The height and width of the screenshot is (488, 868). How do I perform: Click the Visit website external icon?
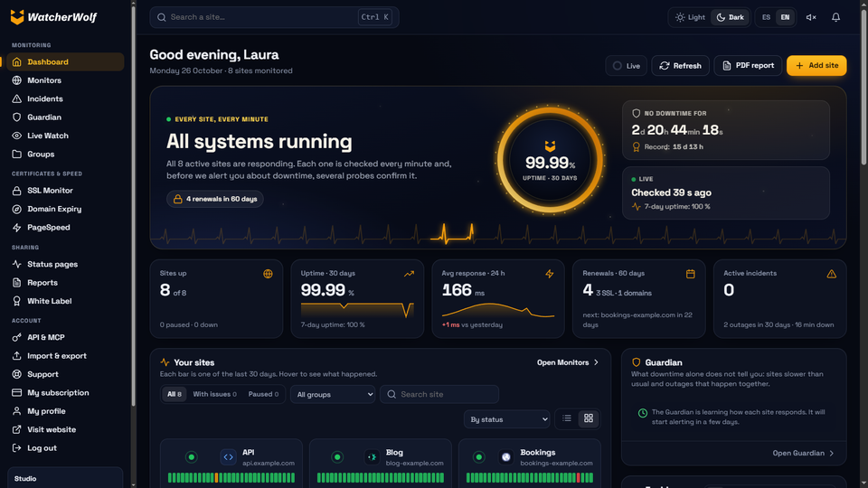pos(16,429)
